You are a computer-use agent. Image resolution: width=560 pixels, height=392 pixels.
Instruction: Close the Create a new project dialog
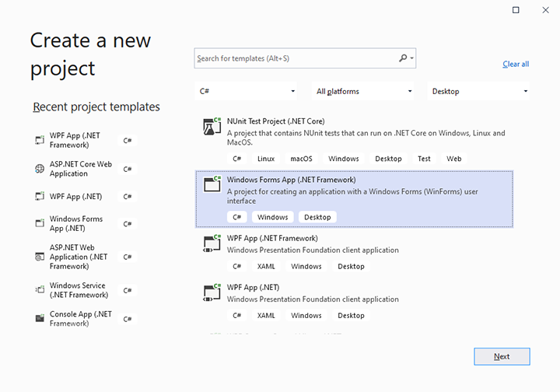pos(545,10)
